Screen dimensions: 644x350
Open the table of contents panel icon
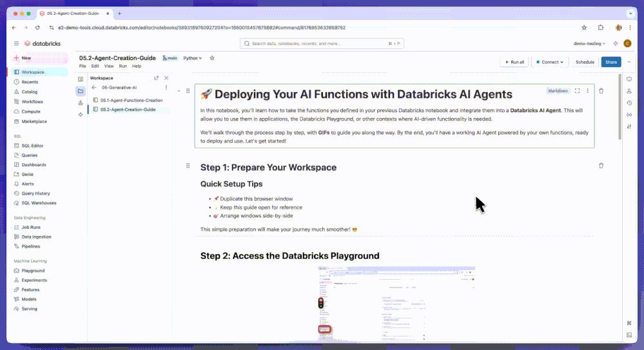[81, 79]
